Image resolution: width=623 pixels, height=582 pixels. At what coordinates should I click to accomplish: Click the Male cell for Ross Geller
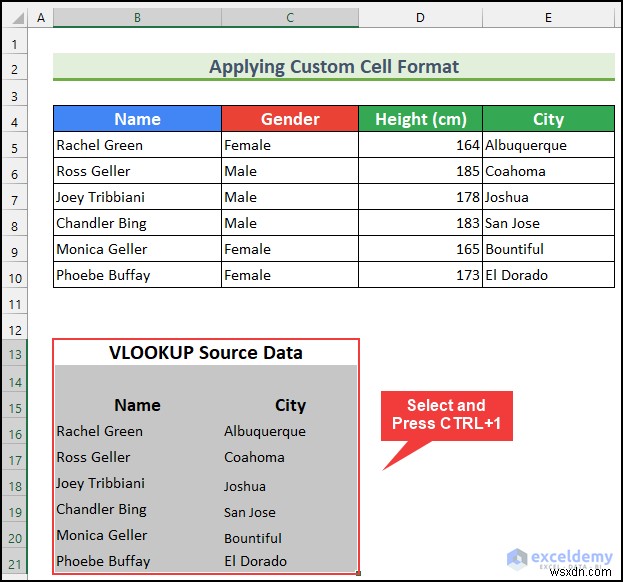tap(290, 171)
